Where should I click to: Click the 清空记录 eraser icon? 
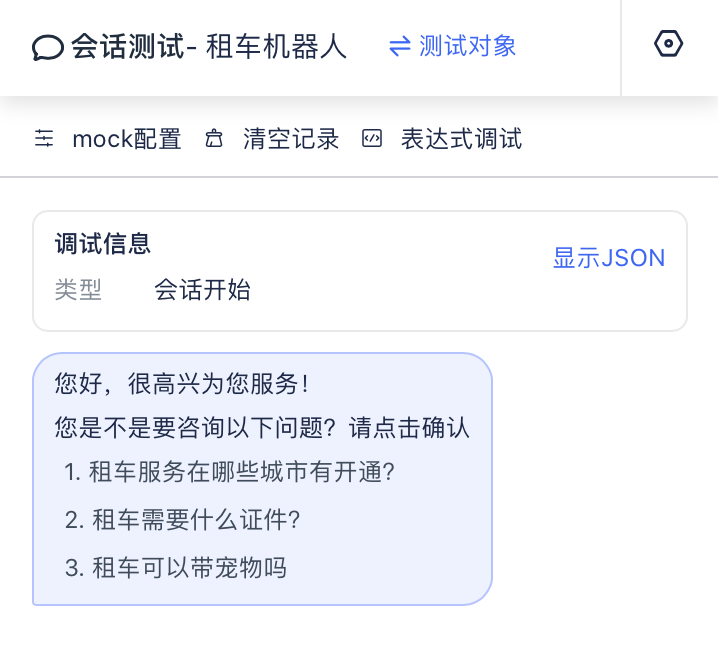[213, 139]
